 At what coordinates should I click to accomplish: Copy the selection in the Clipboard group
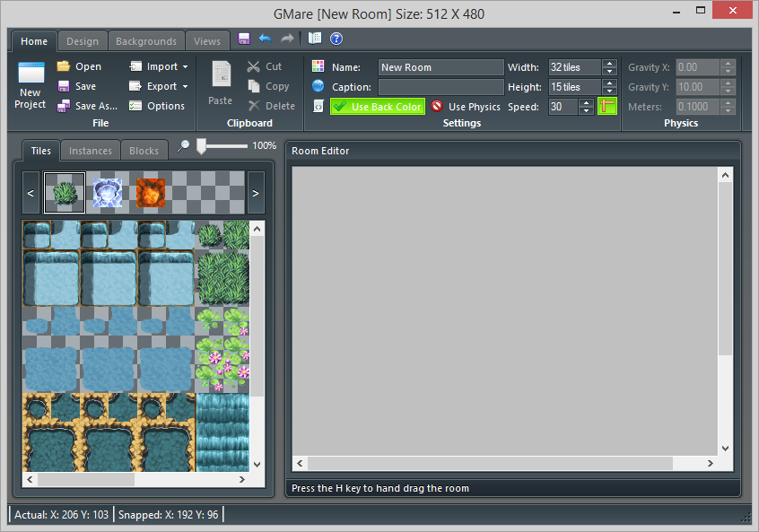click(x=268, y=86)
